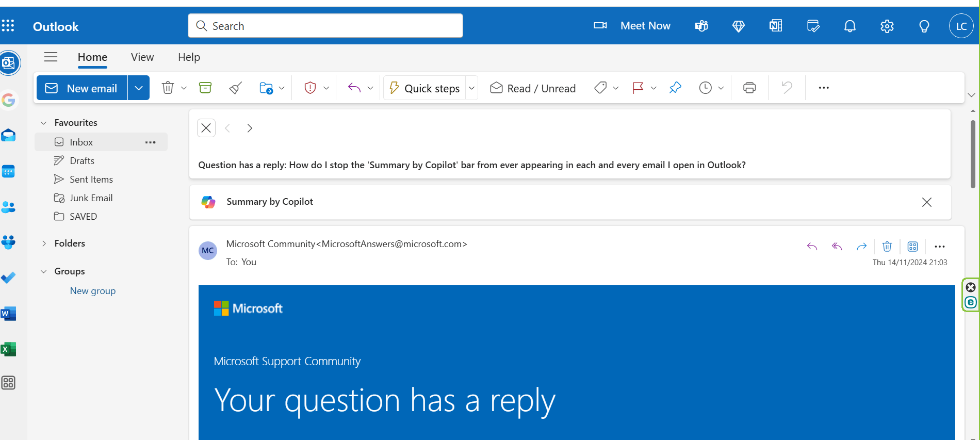Viewport: 980px width, 440px height.
Task: Click into the Search box
Action: point(330,26)
